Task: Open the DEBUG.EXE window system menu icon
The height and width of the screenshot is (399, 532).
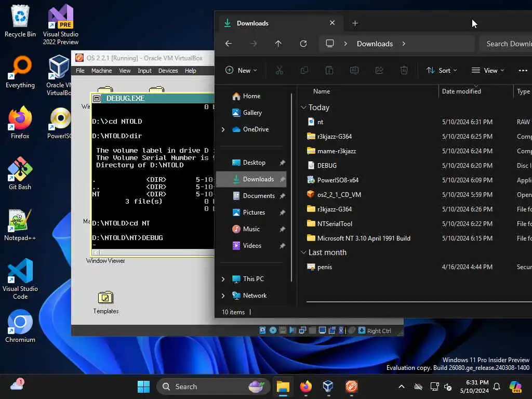Action: click(x=97, y=98)
